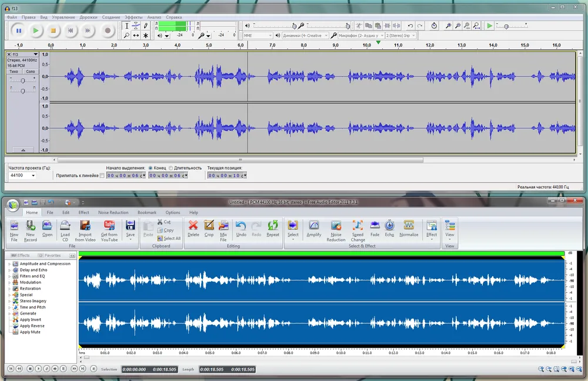Click the Соло button on track f13
588x381 pixels.
tap(30, 71)
